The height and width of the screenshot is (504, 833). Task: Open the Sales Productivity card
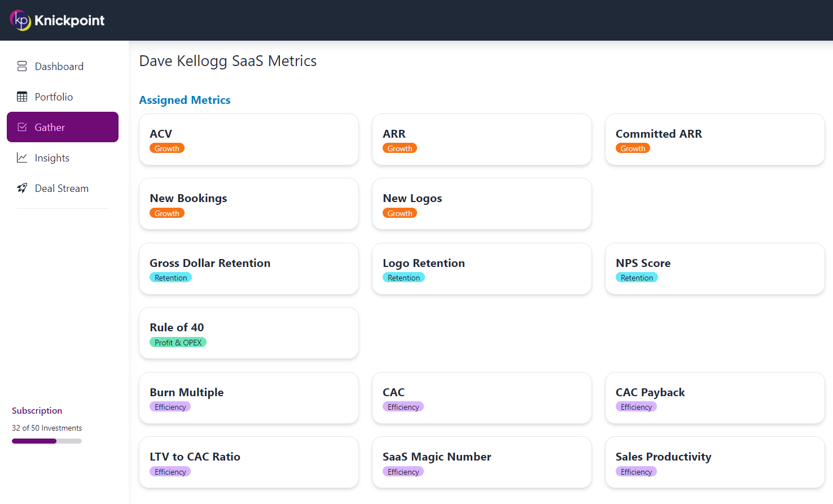[x=715, y=462]
